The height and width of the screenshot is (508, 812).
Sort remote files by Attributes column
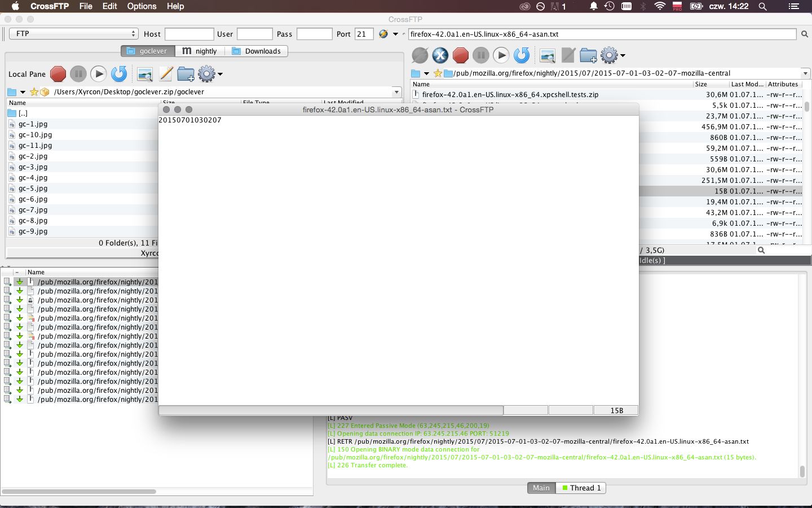pyautogui.click(x=784, y=84)
